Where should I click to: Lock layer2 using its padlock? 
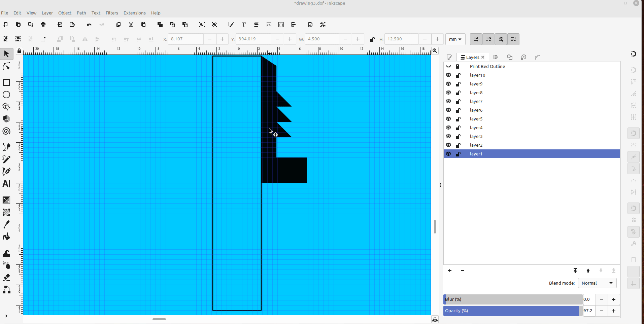(x=458, y=145)
